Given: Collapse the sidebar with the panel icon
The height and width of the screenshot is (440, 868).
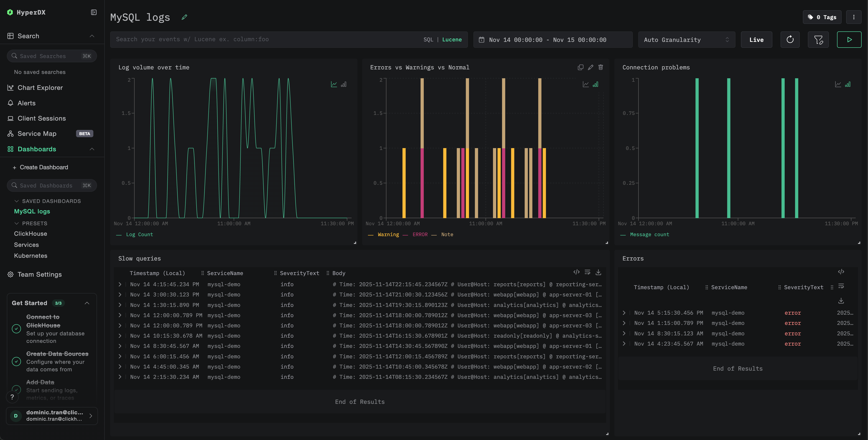Looking at the screenshot, I should (x=94, y=13).
